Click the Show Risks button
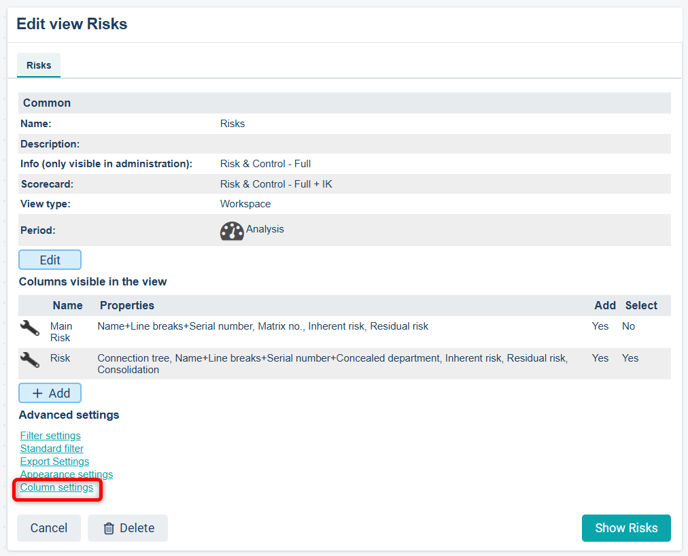This screenshot has width=688, height=556. point(626,528)
